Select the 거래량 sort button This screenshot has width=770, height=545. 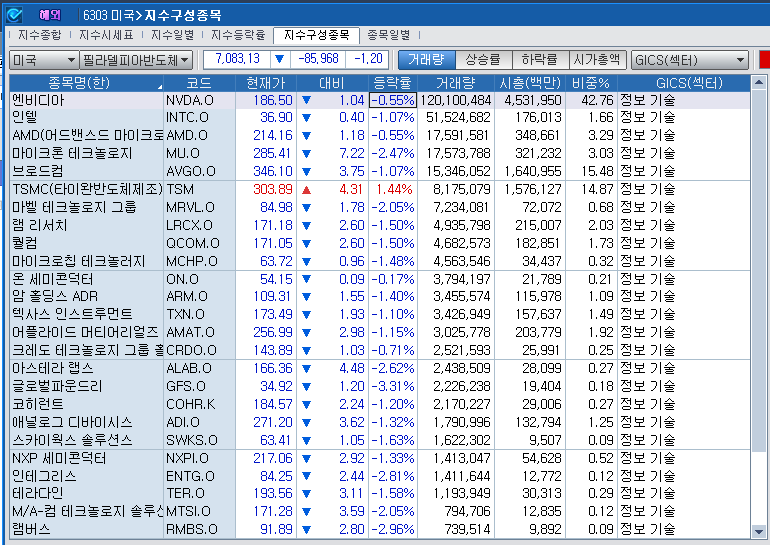click(426, 60)
